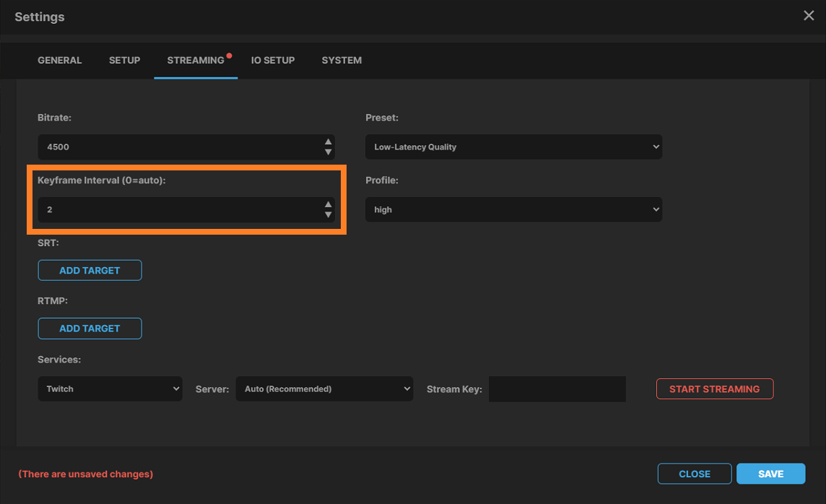
Task: Add an RTMP target
Action: coord(90,329)
